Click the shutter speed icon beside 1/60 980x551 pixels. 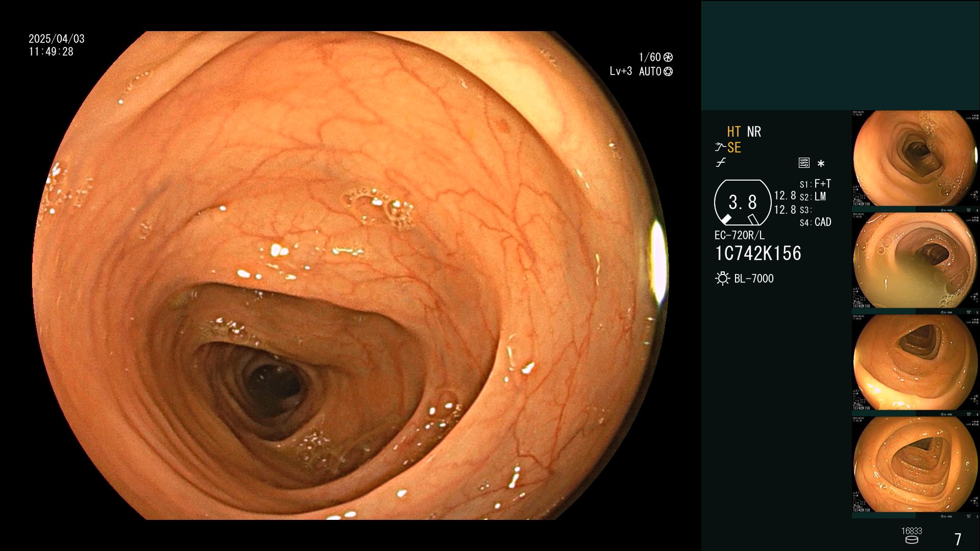(x=668, y=58)
